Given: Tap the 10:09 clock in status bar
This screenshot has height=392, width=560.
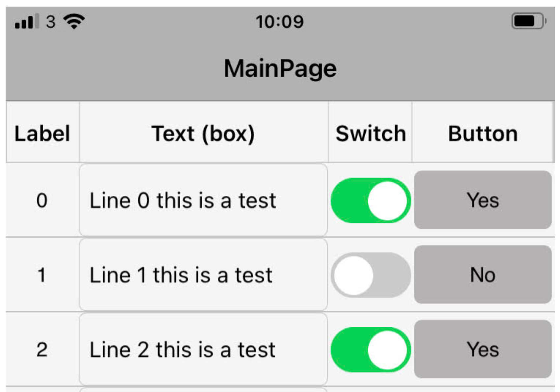Looking at the screenshot, I should pos(280,22).
